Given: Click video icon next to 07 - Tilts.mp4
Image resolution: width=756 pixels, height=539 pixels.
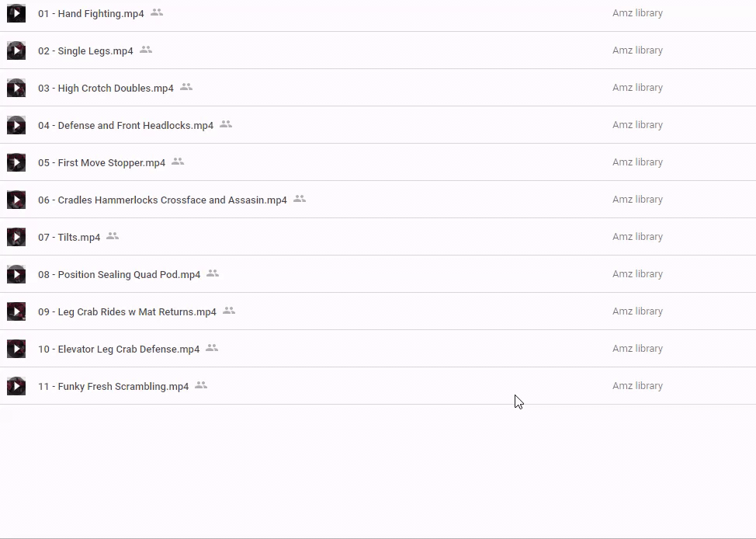Looking at the screenshot, I should click(16, 237).
